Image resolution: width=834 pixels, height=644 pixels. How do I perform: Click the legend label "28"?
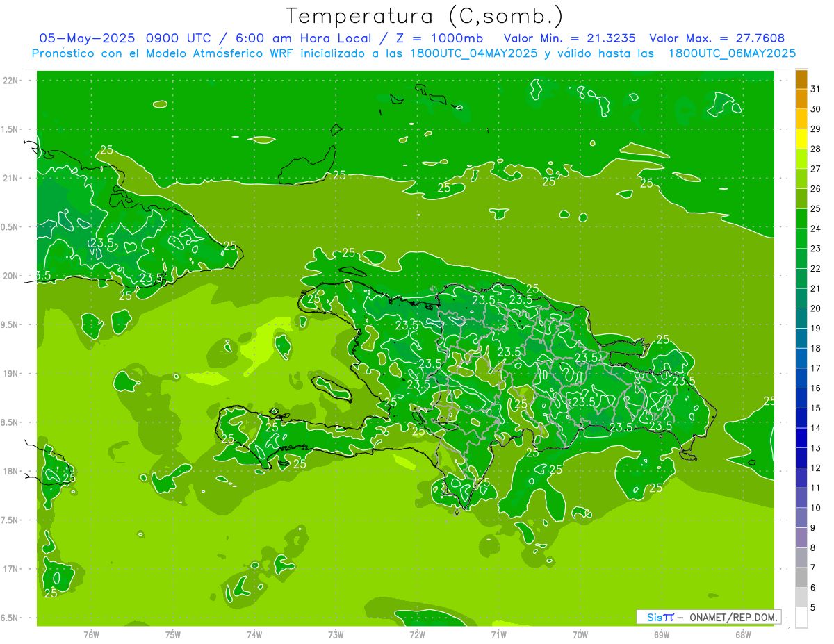815,149
